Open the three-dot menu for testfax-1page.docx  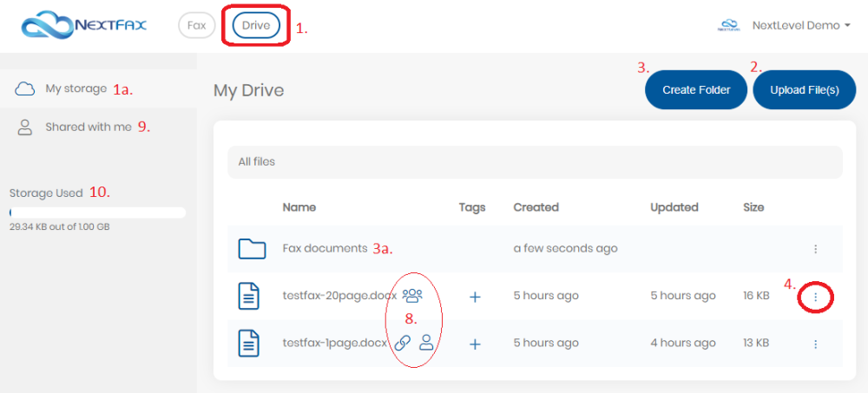coord(815,344)
